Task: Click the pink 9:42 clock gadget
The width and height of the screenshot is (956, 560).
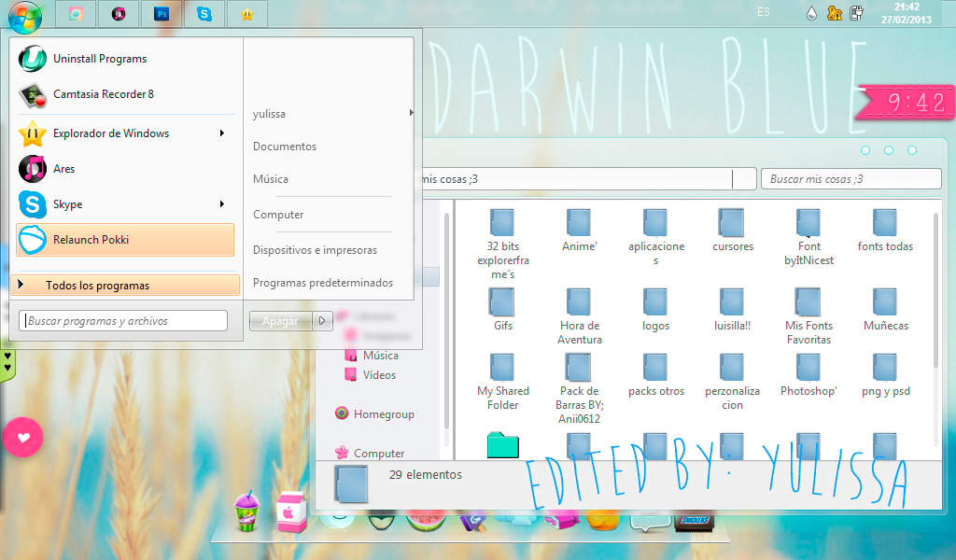Action: tap(906, 103)
